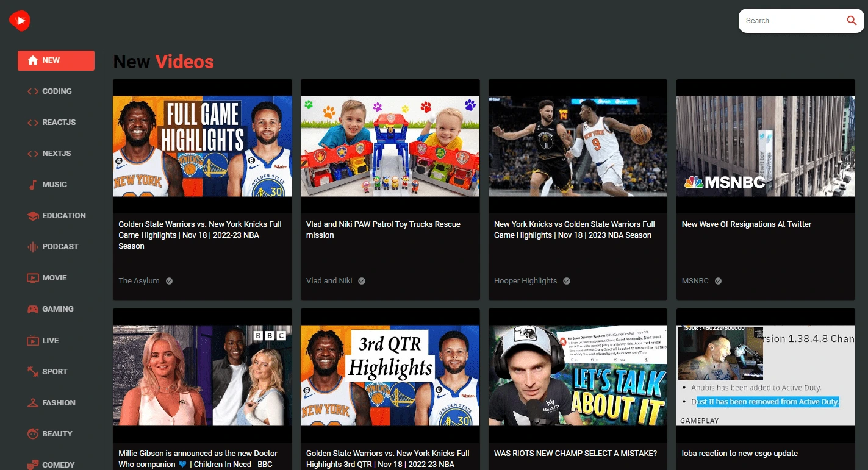
Task: Click the Sport dumbbell icon
Action: (x=32, y=371)
